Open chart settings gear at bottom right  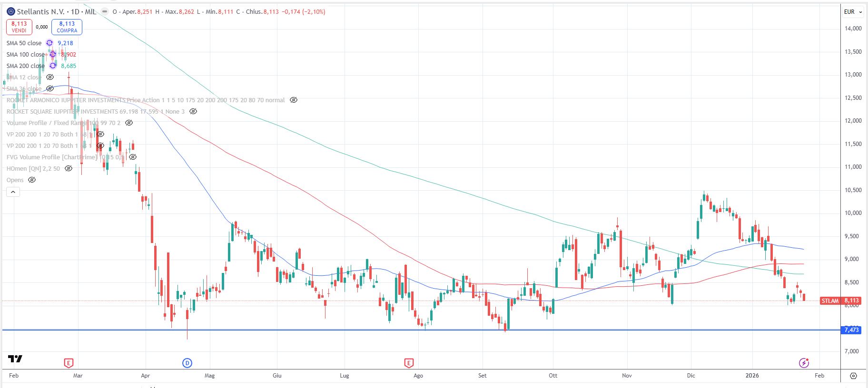pos(853,376)
